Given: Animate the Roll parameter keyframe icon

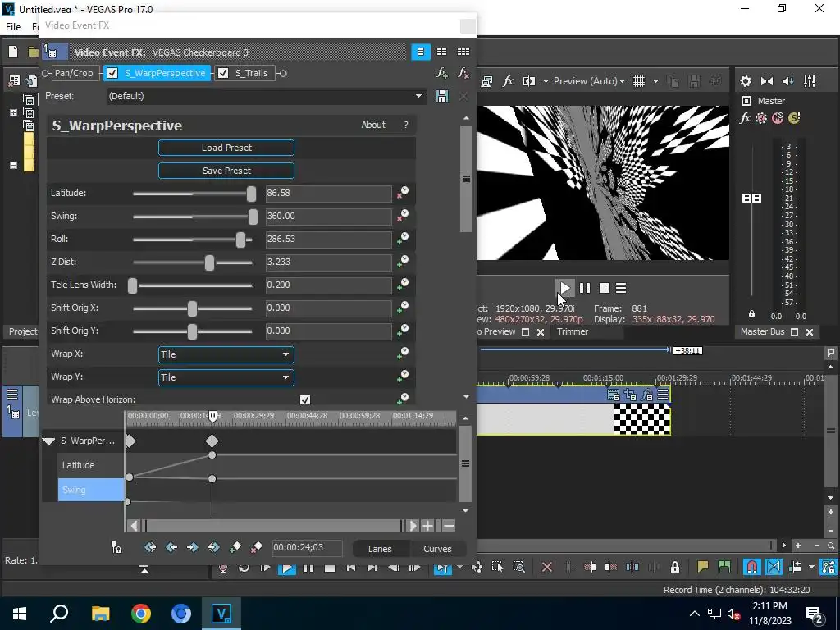Looking at the screenshot, I should click(402, 239).
